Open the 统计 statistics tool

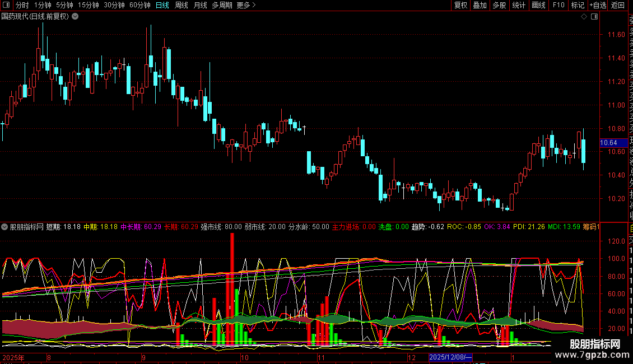519,5
